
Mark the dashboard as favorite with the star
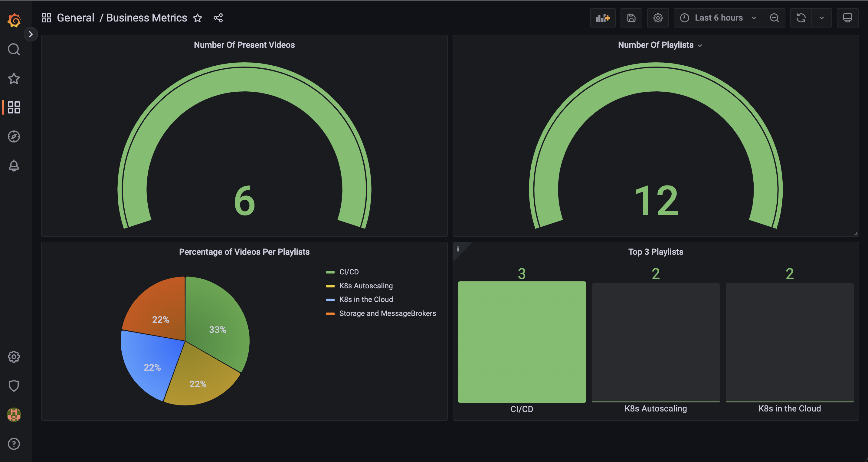(198, 18)
